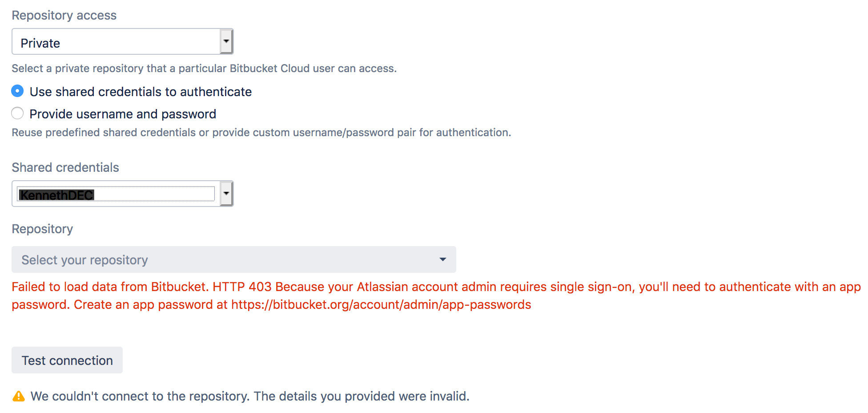
Task: Click the Test connection button
Action: coord(67,360)
